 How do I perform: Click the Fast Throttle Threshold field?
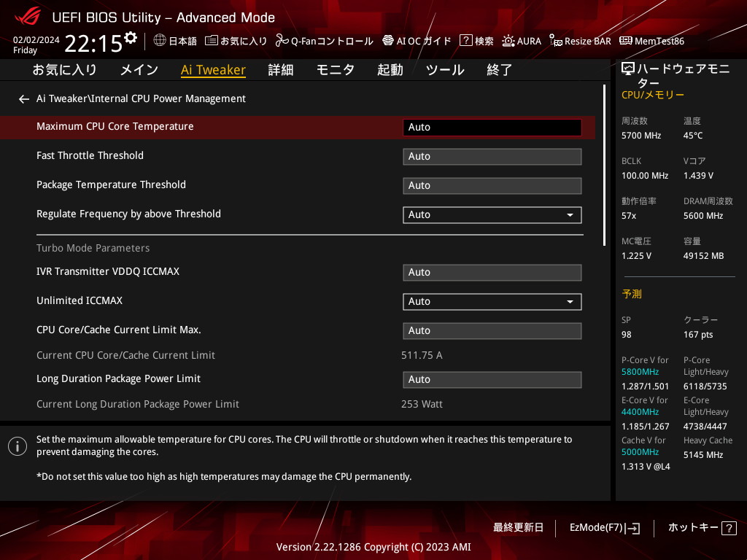pos(492,157)
